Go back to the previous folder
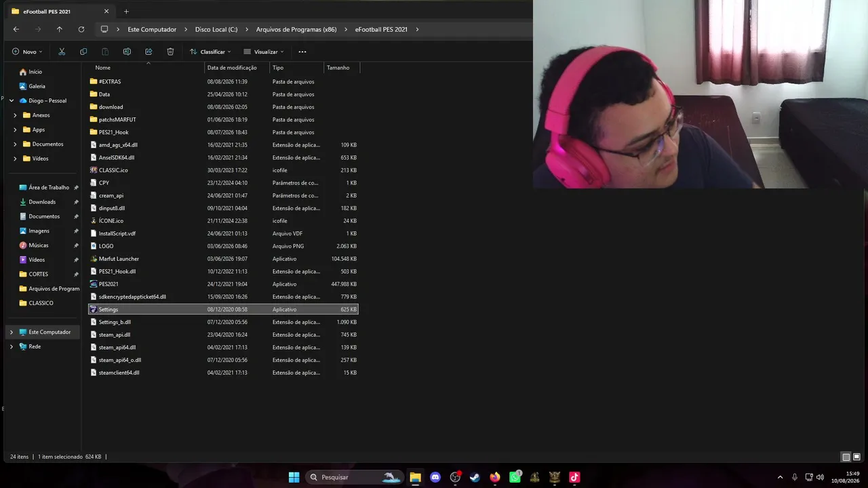The image size is (868, 488). 16,29
